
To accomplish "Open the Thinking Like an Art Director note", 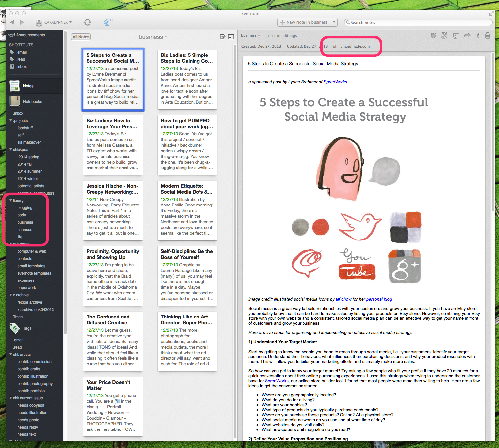I will point(187,341).
